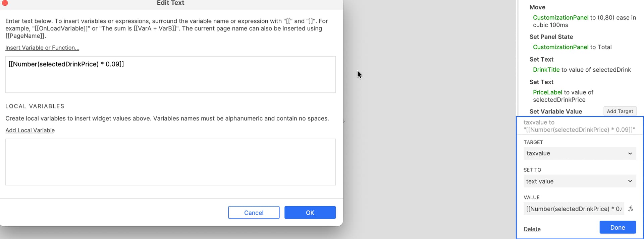Screen dimensions: 644x239
Task: Select the Set Variable Value heading
Action: pos(555,111)
